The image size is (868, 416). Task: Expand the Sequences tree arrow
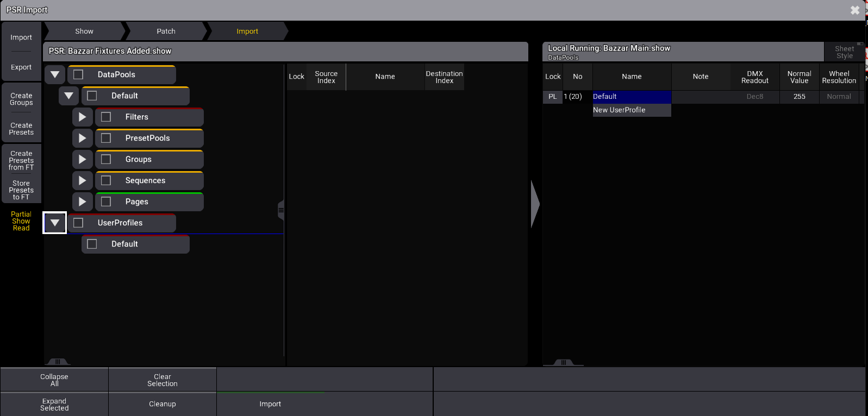point(82,180)
